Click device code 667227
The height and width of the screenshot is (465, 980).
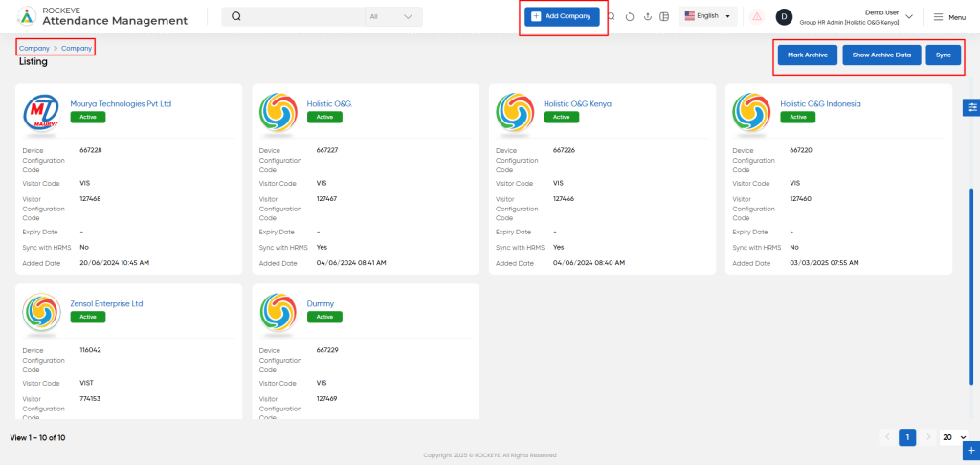tap(327, 150)
